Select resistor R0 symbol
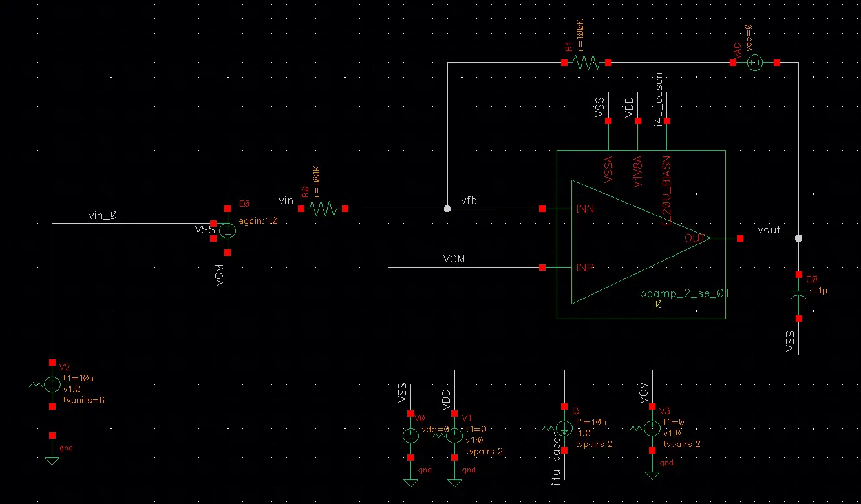Image resolution: width=861 pixels, height=504 pixels. (323, 209)
